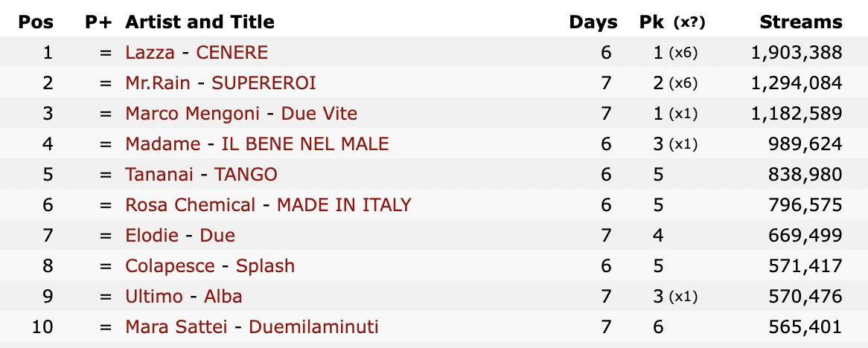Open the TANGO song link

click(246, 174)
